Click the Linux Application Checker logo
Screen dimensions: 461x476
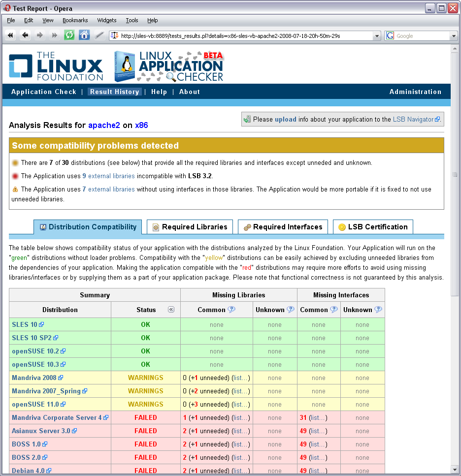(169, 66)
